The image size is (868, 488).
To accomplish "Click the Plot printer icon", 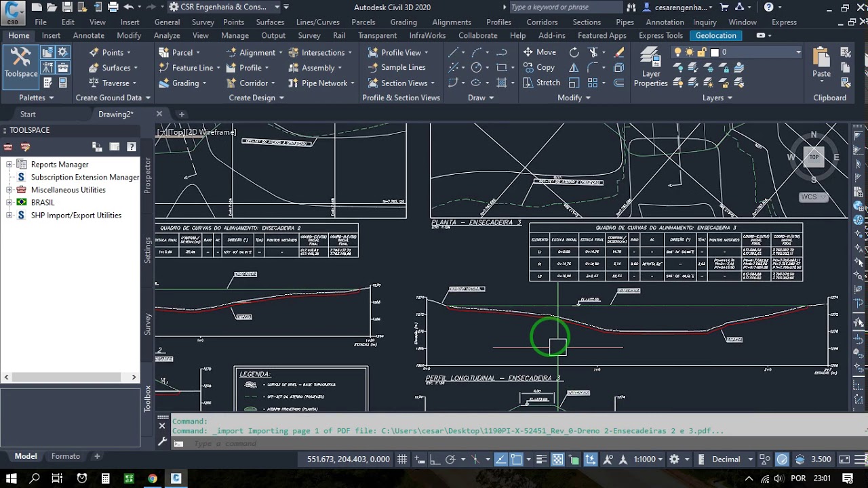I will tap(113, 7).
